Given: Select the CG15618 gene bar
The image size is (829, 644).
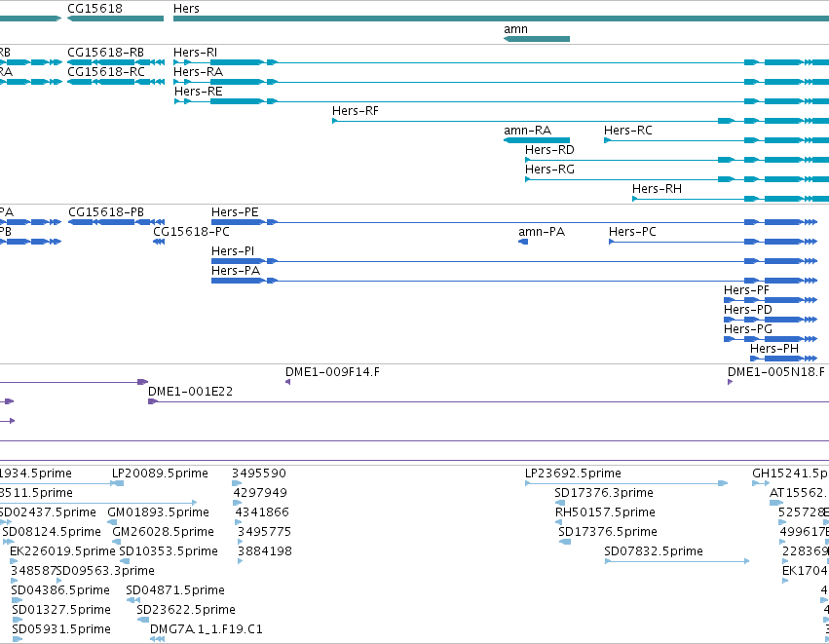Looking at the screenshot, I should coord(115,19).
